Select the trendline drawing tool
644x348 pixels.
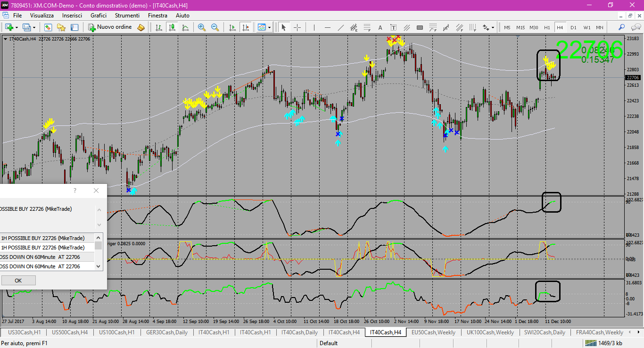click(x=340, y=27)
